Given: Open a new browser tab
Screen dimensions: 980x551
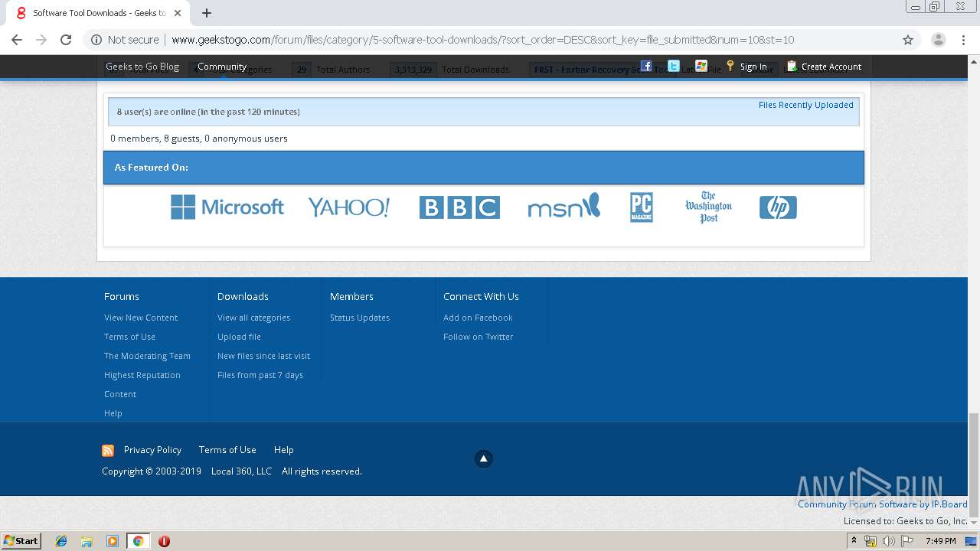Looking at the screenshot, I should [x=207, y=13].
